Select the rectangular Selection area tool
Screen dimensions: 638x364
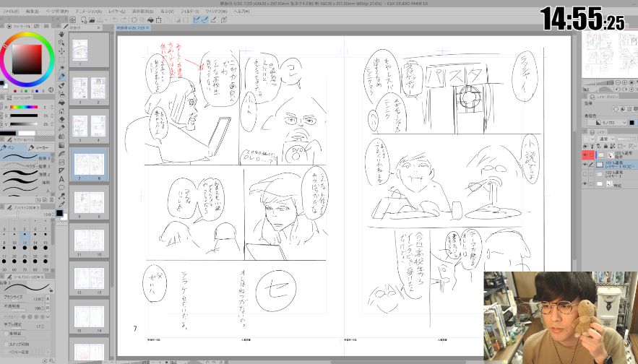tap(61, 59)
